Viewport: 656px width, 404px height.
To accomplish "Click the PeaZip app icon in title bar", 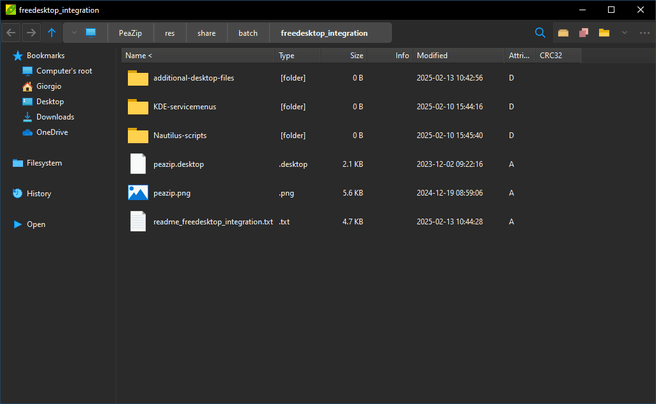I will pyautogui.click(x=10, y=10).
